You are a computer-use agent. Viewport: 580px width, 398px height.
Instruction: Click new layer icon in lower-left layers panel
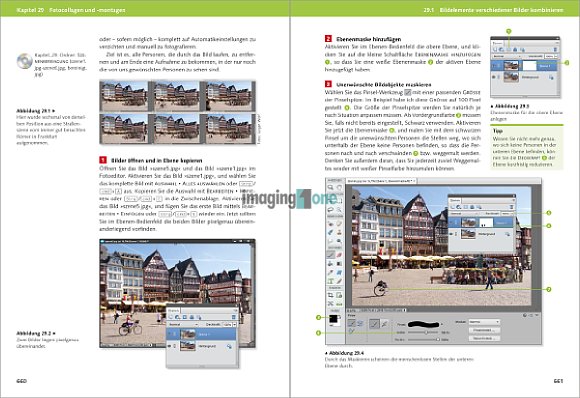(x=171, y=317)
